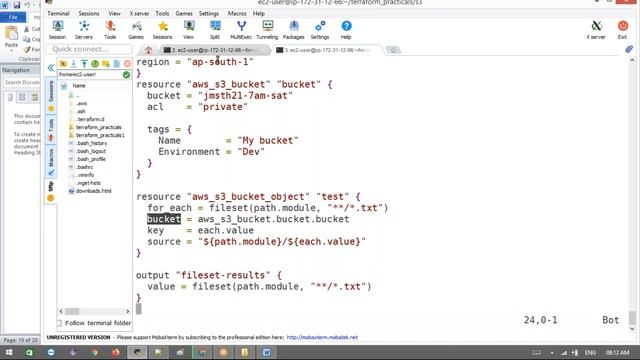Click the SFTP download arrow icon

(x=73, y=64)
